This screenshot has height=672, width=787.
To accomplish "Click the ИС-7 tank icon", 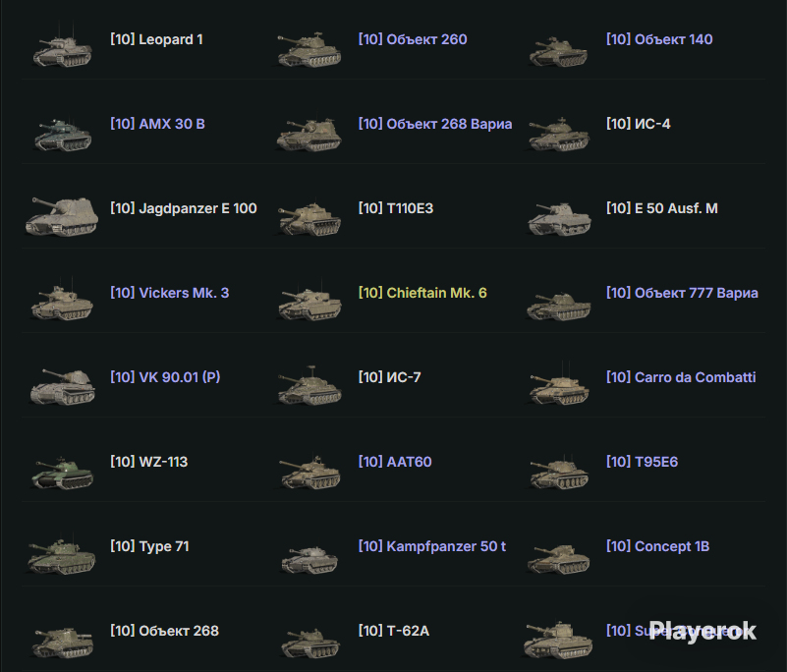I will pyautogui.click(x=309, y=385).
